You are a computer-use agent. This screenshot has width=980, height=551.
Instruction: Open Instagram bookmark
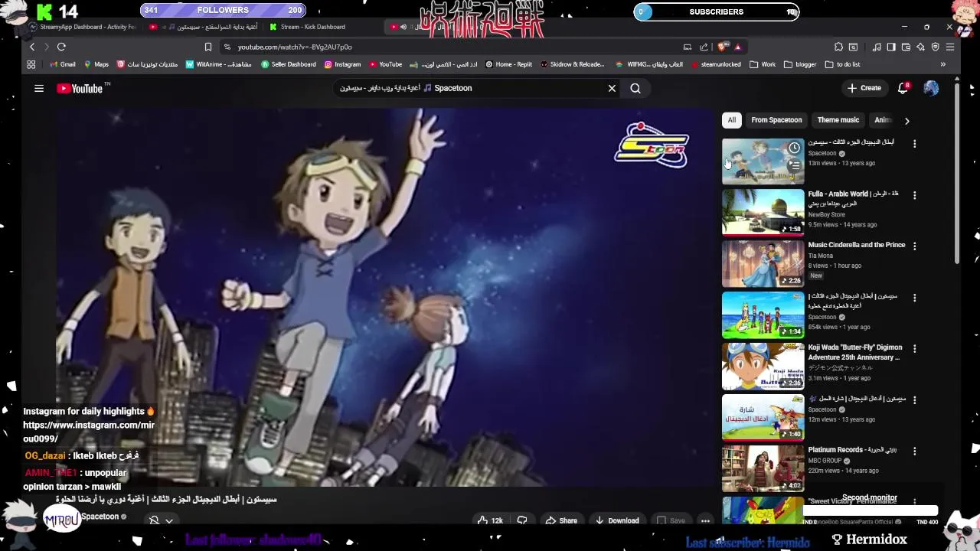(x=342, y=64)
